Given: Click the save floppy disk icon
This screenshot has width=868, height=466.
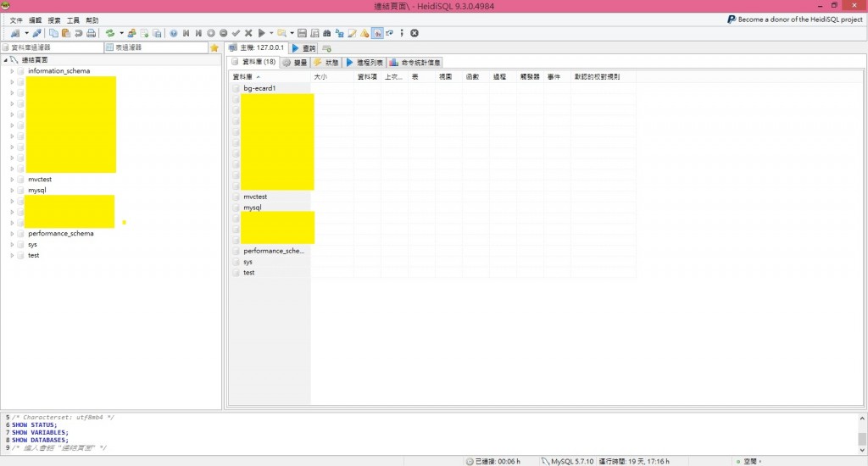Looking at the screenshot, I should click(303, 33).
